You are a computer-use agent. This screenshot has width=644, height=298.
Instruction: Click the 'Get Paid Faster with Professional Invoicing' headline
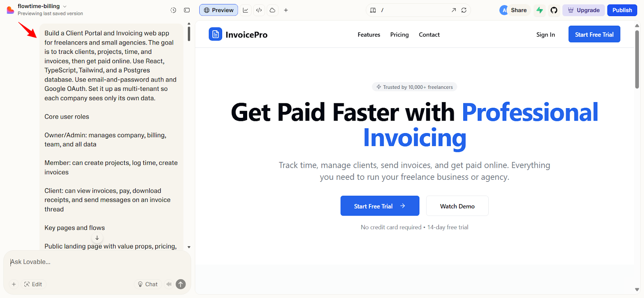[415, 125]
